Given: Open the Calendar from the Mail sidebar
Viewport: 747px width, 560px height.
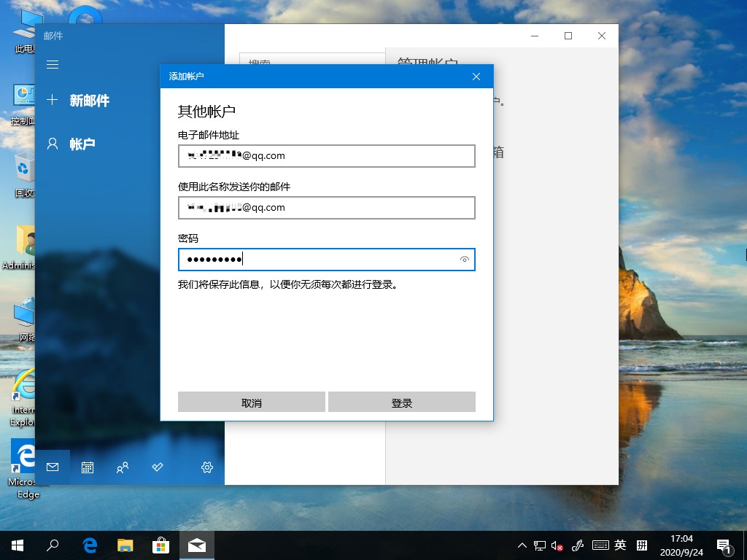Looking at the screenshot, I should tap(88, 467).
